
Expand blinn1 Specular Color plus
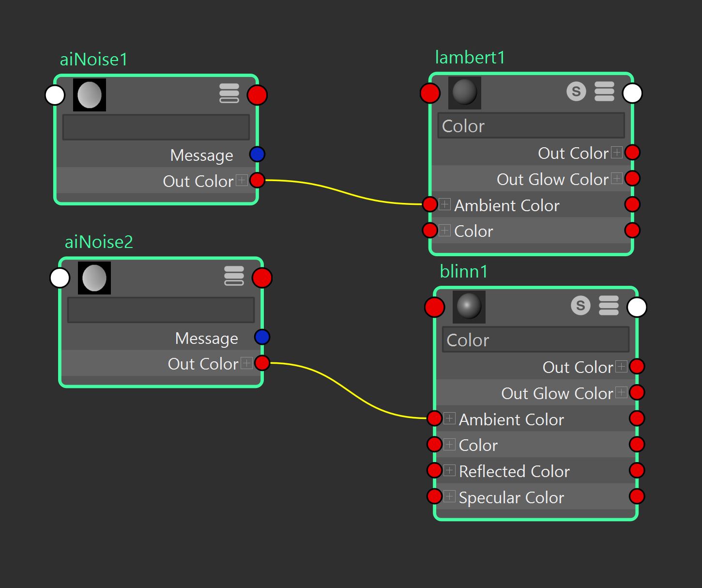[449, 496]
